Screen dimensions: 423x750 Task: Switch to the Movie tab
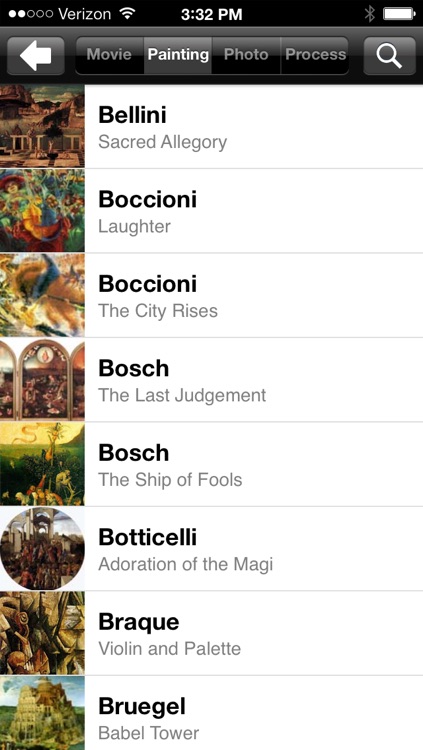coord(110,55)
